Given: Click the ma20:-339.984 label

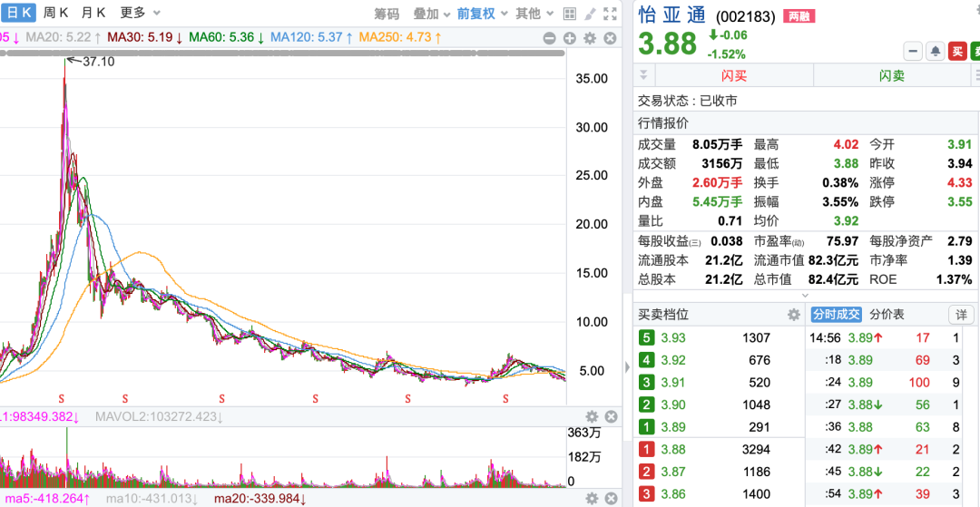Looking at the screenshot, I should [260, 498].
